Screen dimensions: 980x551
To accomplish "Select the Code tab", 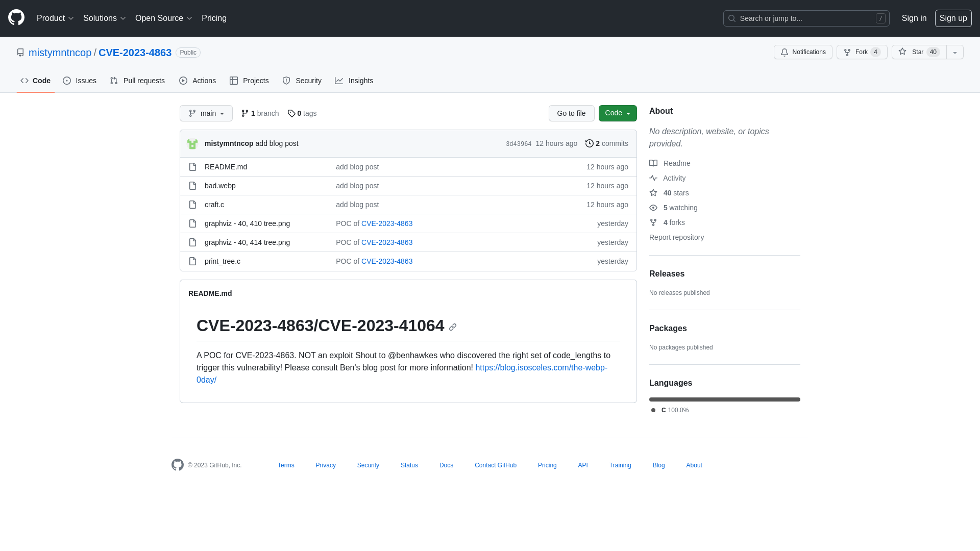I will tap(36, 81).
